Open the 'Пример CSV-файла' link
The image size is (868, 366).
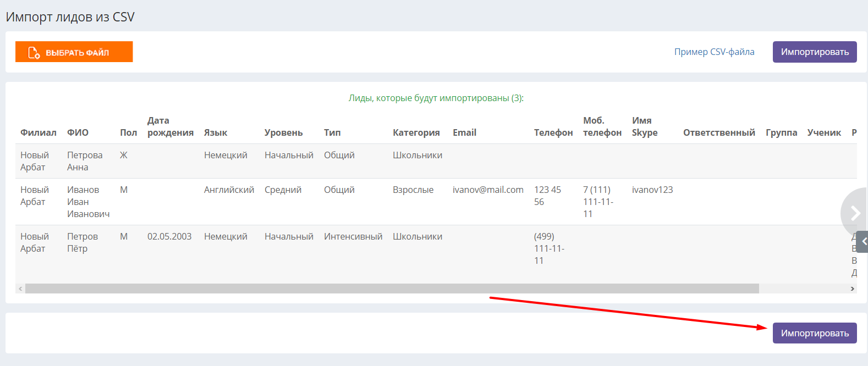(x=714, y=52)
